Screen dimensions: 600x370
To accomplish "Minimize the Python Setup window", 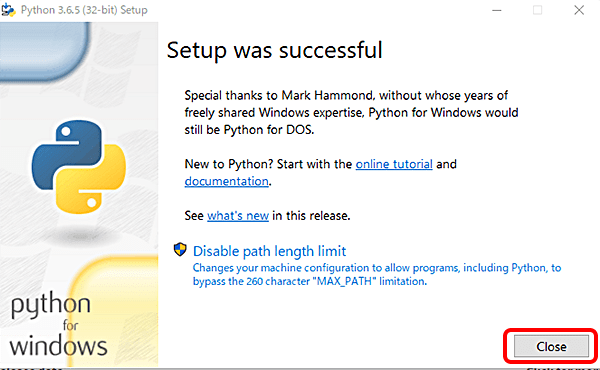I will [x=497, y=10].
